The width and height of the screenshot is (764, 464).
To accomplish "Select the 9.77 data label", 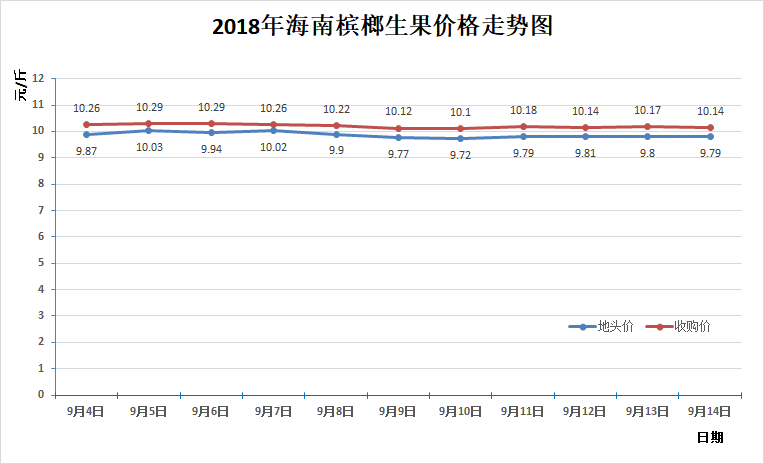I will (x=399, y=154).
